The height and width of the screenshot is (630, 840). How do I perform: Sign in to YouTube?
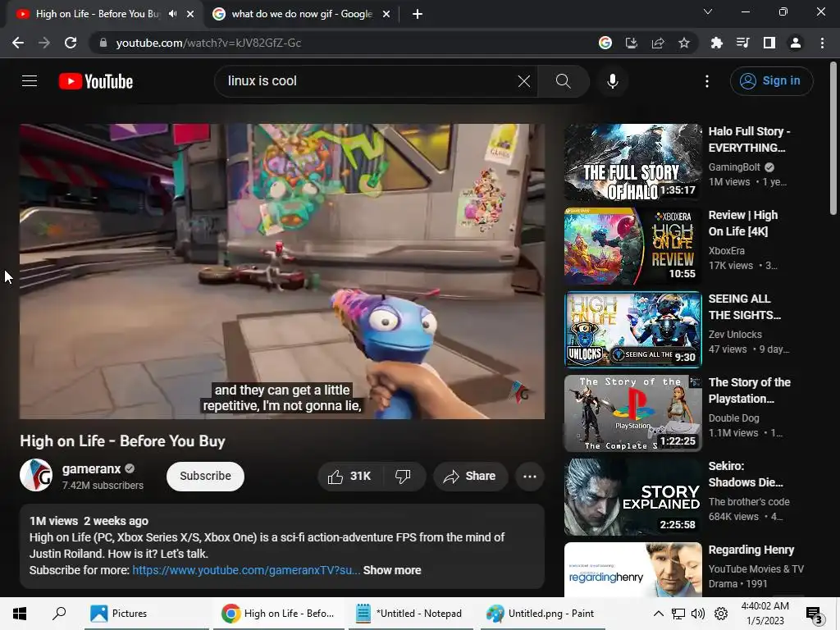(x=771, y=81)
